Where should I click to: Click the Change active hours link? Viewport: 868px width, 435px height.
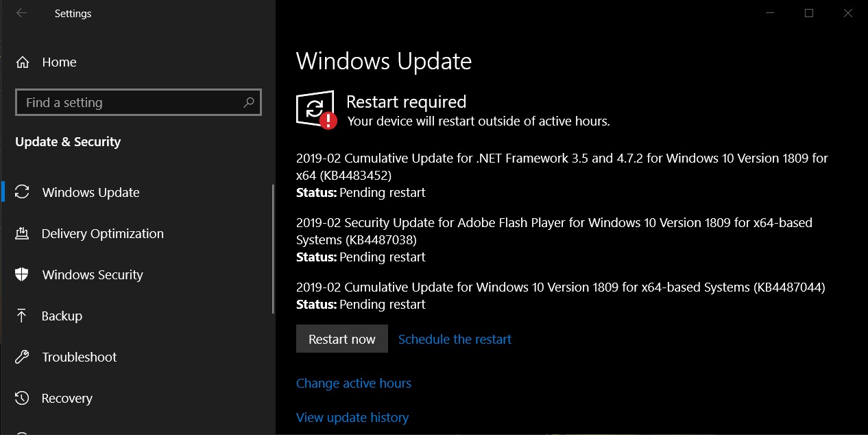pos(354,383)
